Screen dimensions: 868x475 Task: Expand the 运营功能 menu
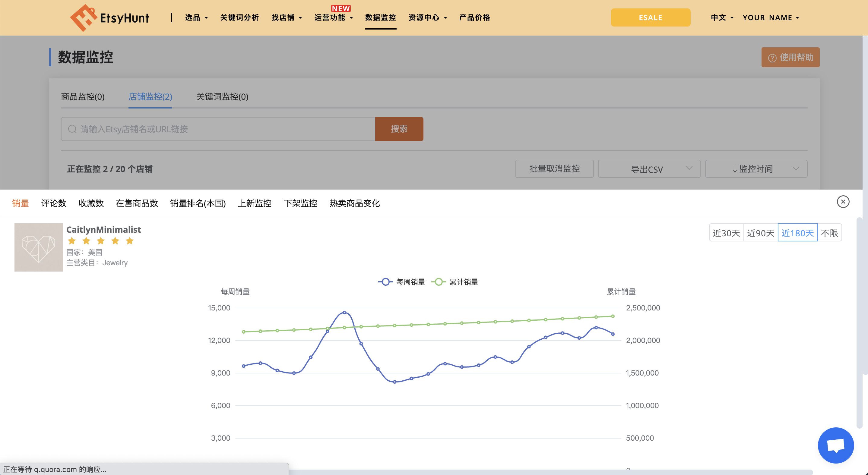[x=334, y=17]
